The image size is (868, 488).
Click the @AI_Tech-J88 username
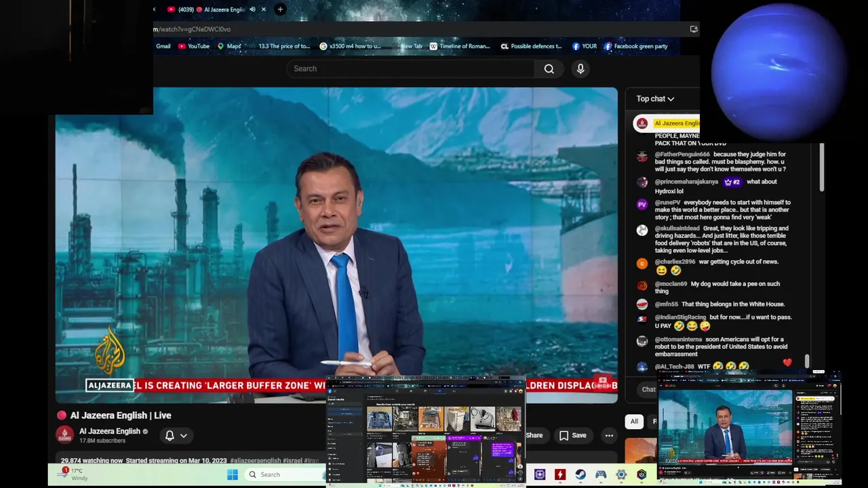(674, 367)
